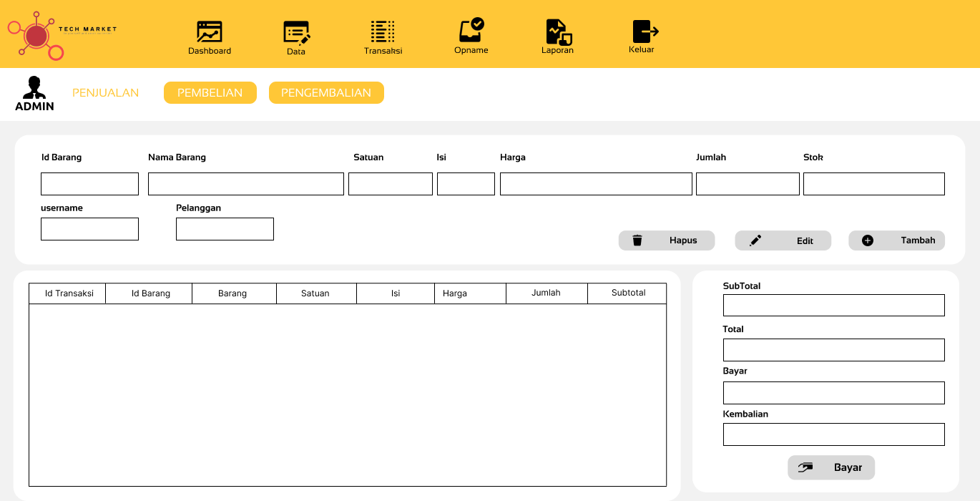Image resolution: width=980 pixels, height=501 pixels.
Task: Click the Kembalian text field
Action: coord(833,434)
